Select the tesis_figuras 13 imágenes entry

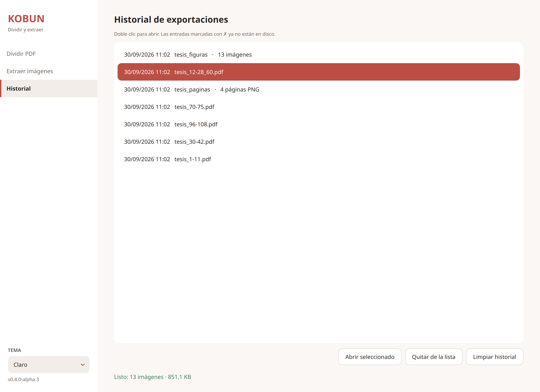[x=319, y=54]
